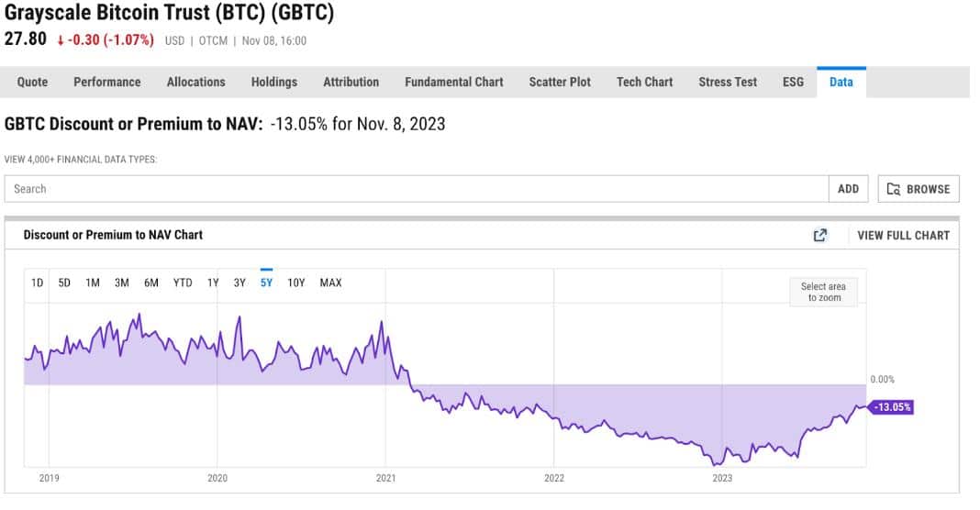Type in the financial data Search field
The width and height of the screenshot is (980, 510).
pyautogui.click(x=416, y=189)
